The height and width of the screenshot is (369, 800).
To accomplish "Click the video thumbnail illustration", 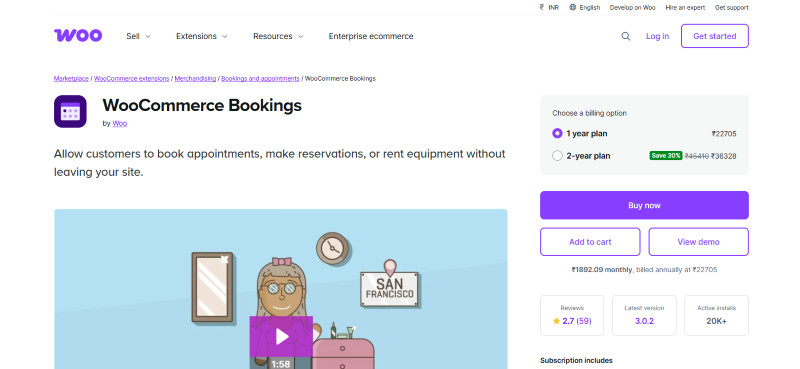I will [281, 289].
